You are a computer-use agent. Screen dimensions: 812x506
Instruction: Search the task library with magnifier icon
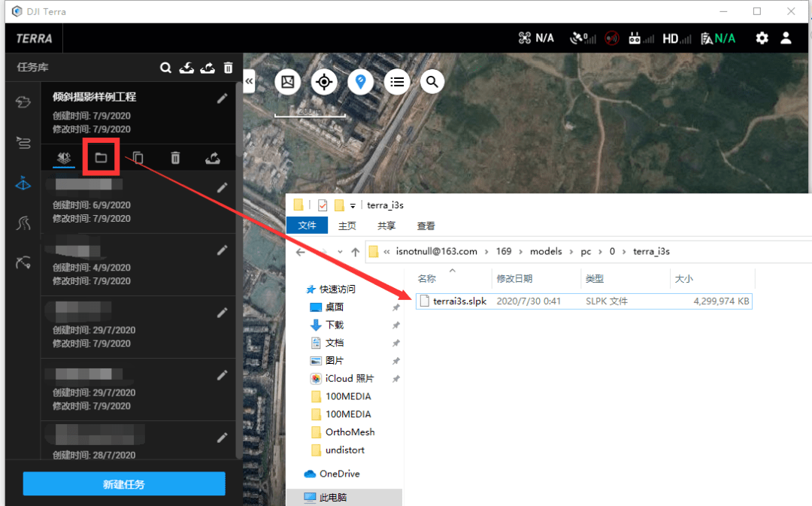tap(165, 68)
